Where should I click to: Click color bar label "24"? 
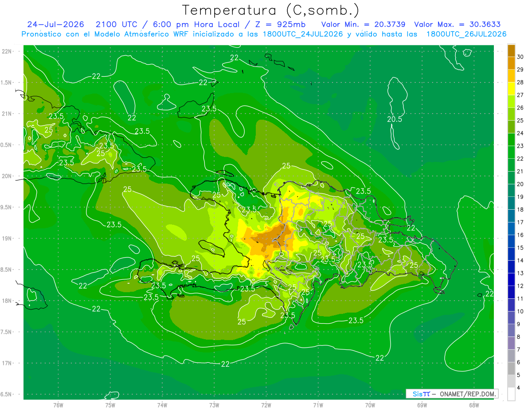520,133
